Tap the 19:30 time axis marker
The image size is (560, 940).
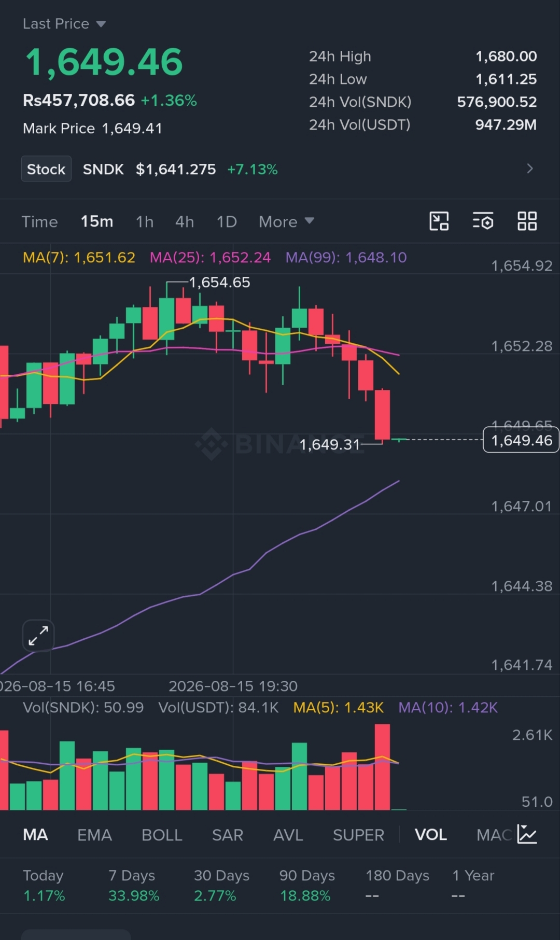click(233, 686)
